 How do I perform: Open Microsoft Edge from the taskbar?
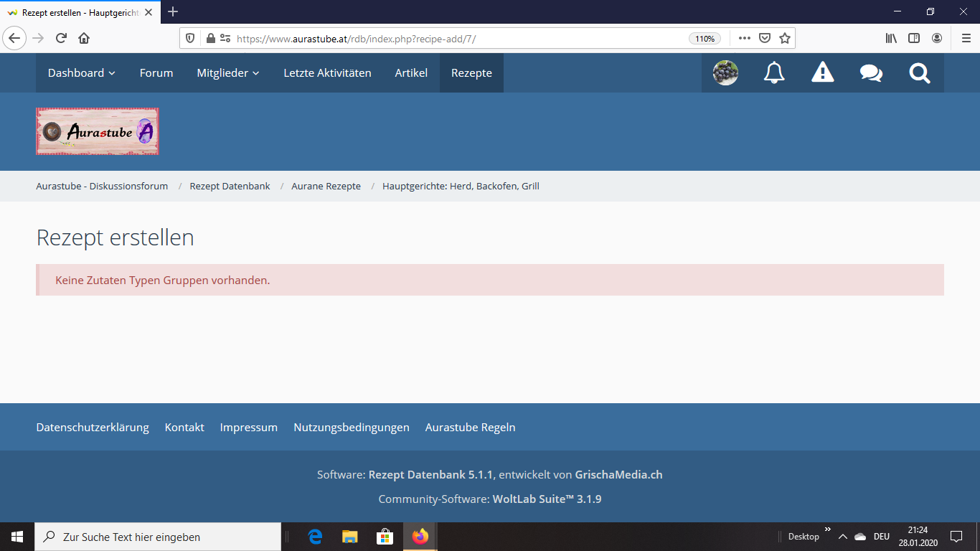tap(315, 537)
